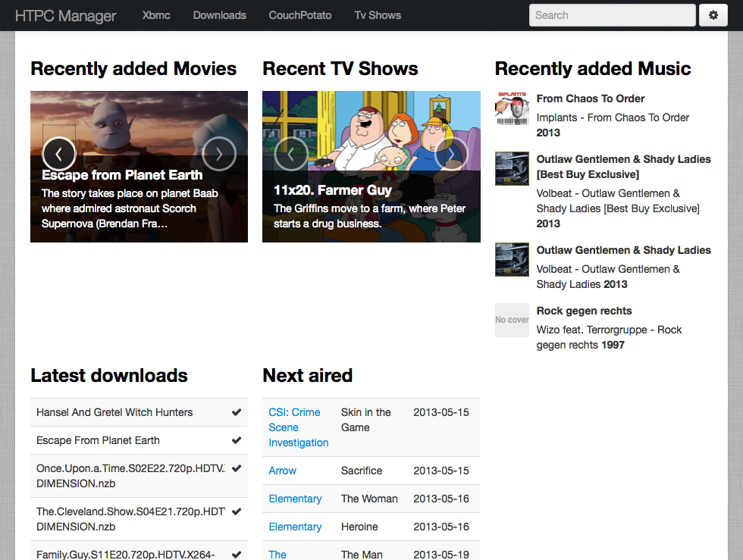This screenshot has width=743, height=560.
Task: Open the Downloads navigation item
Action: coord(219,15)
